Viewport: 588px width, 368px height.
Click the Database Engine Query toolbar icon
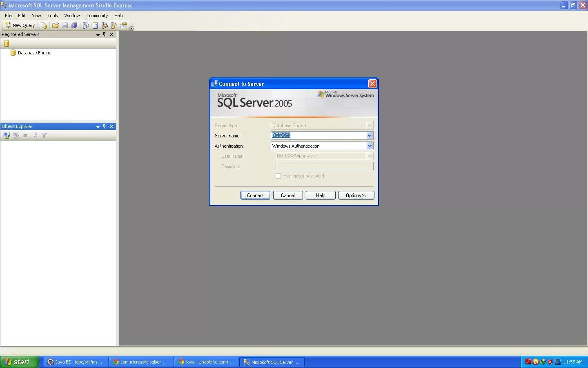point(44,25)
